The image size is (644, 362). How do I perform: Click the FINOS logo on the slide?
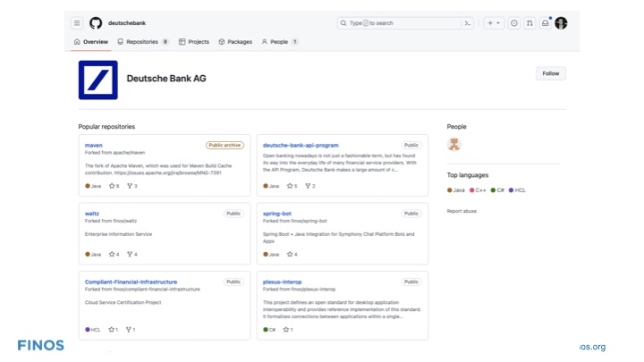pyautogui.click(x=40, y=345)
